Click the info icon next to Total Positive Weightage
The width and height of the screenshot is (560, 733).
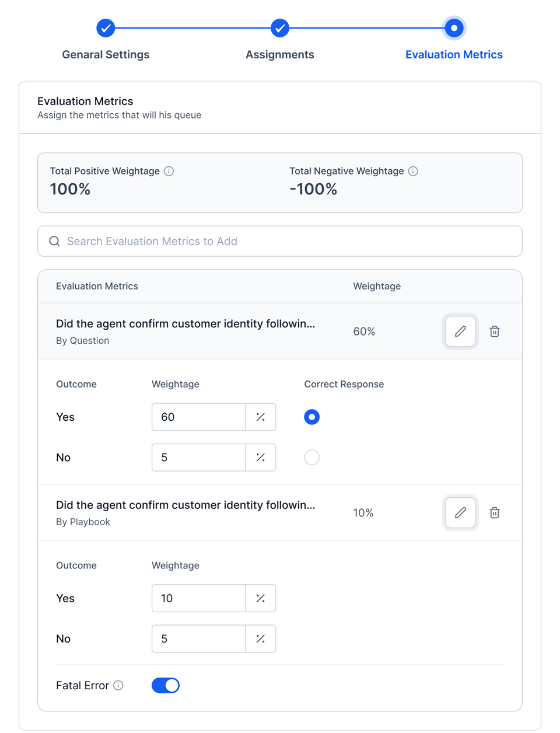pos(169,171)
